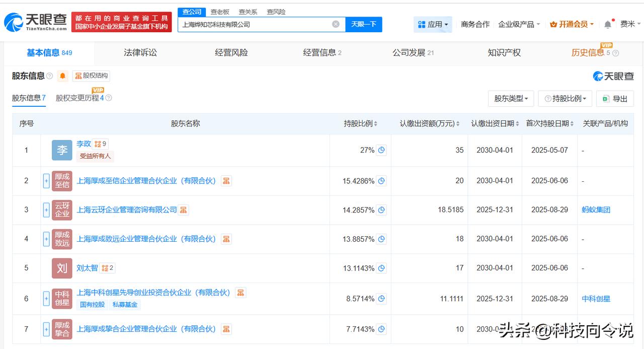Open shareholder 李政 profile link
The width and height of the screenshot is (644, 349).
tap(84, 144)
